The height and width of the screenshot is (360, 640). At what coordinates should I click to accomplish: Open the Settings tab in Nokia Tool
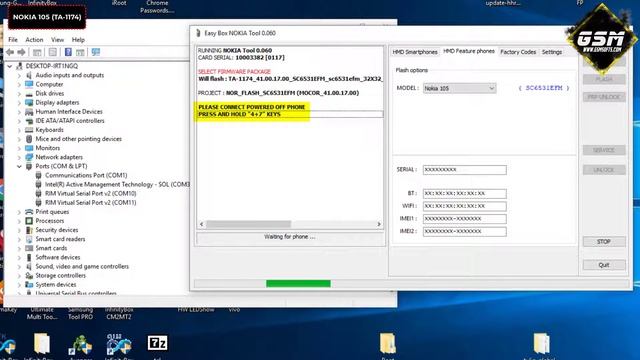552,52
